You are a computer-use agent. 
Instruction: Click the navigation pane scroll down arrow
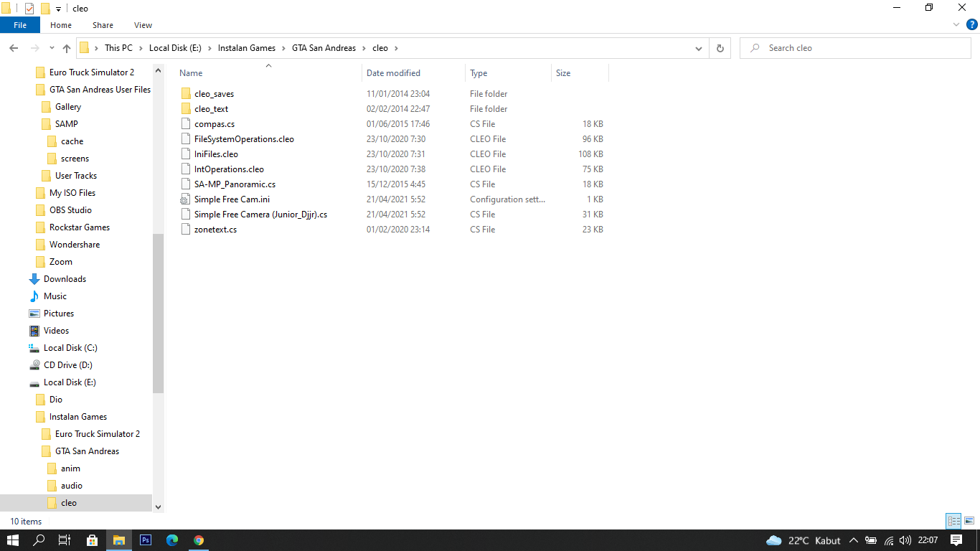158,507
